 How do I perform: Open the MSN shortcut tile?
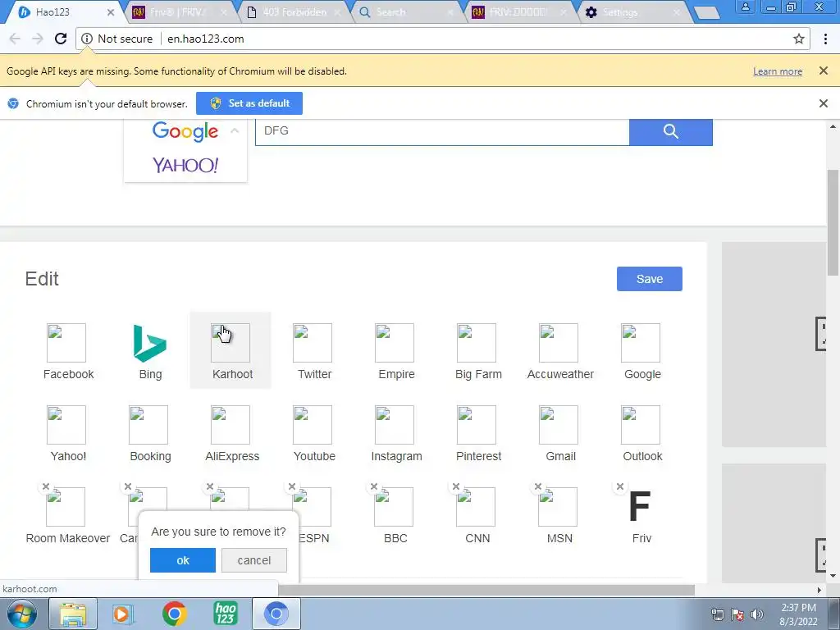pyautogui.click(x=559, y=515)
